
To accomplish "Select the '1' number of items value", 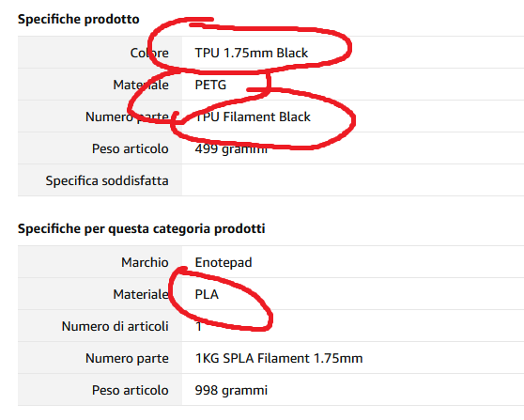I will coord(198,326).
